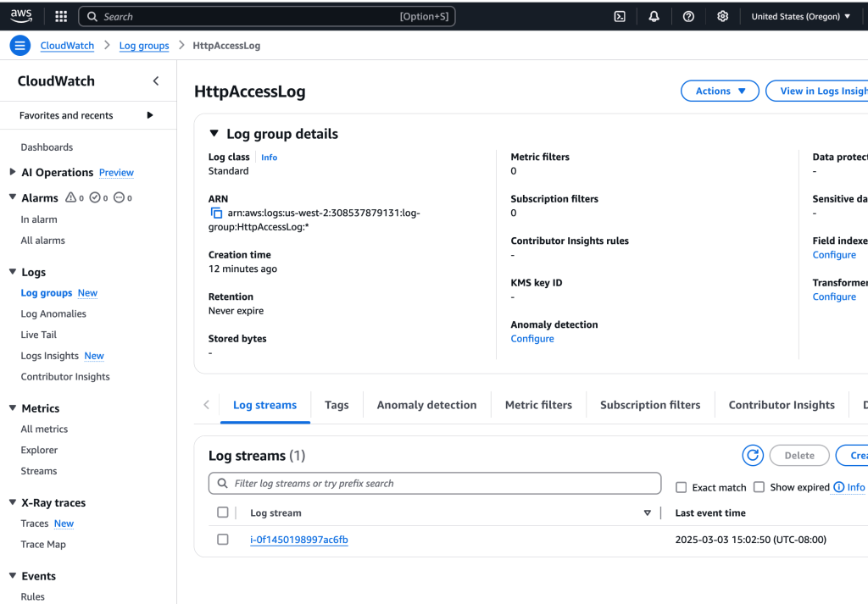Check the Show expired option
Image resolution: width=868 pixels, height=604 pixels.
tap(759, 487)
